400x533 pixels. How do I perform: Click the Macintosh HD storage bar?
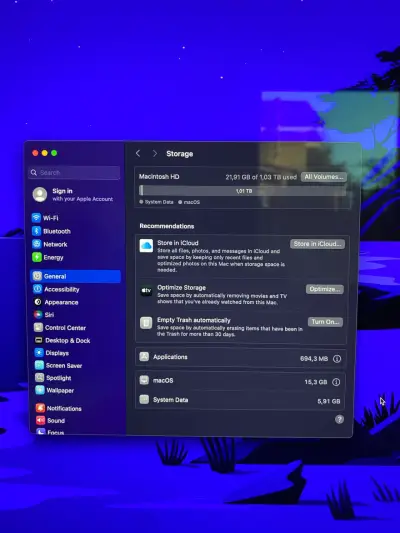click(x=243, y=191)
